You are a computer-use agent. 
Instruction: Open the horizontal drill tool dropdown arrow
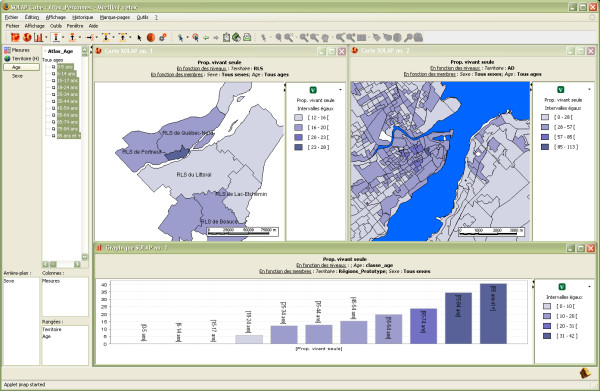click(96, 37)
